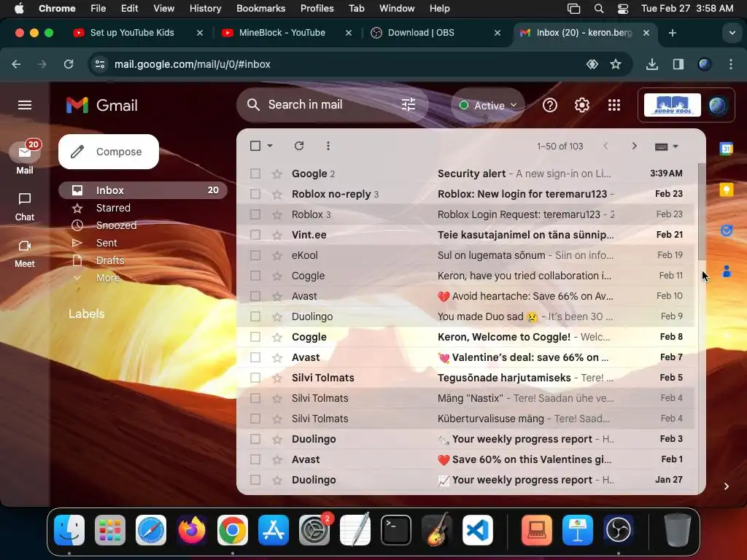Open the select dropdown arrow beside checkbox

tap(270, 146)
